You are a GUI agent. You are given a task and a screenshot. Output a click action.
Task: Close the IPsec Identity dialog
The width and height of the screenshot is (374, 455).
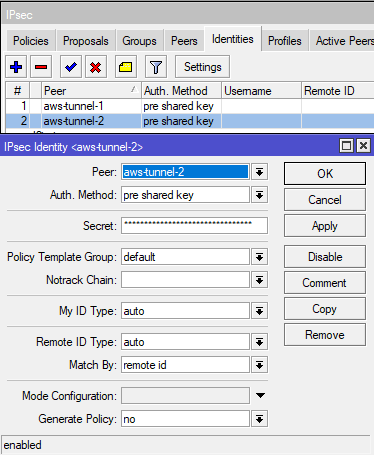(363, 146)
